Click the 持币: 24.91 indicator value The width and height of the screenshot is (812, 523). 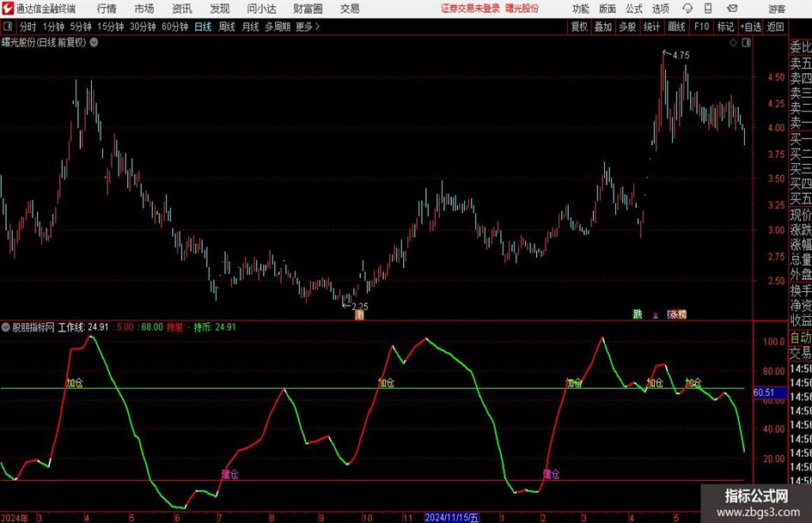click(215, 327)
